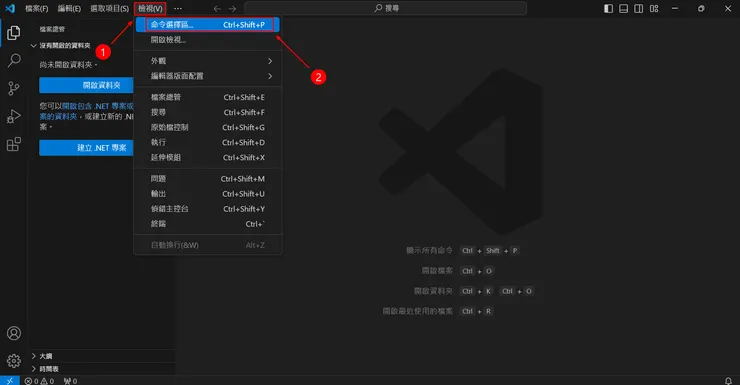Open Customize Layout icon
The width and height of the screenshot is (740, 385).
click(x=654, y=8)
